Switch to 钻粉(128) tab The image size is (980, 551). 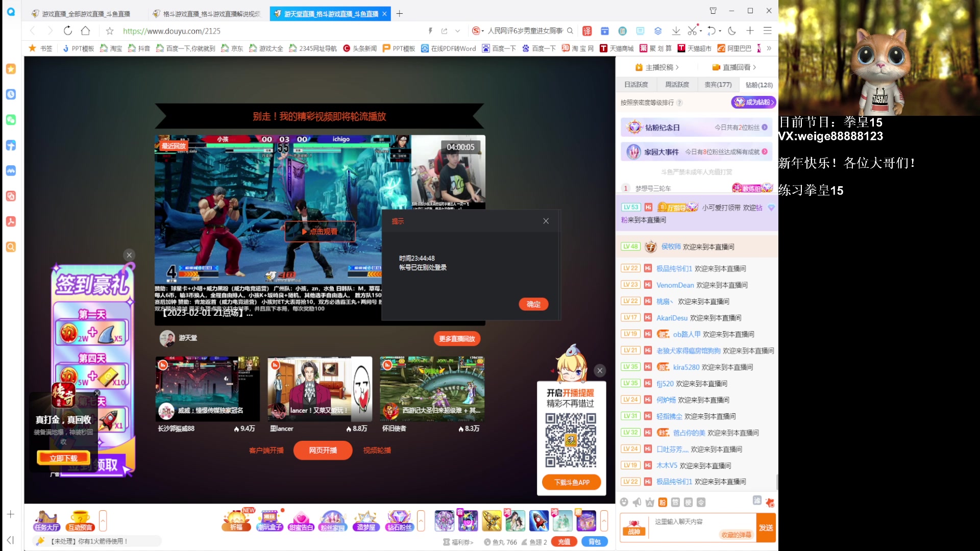click(759, 85)
